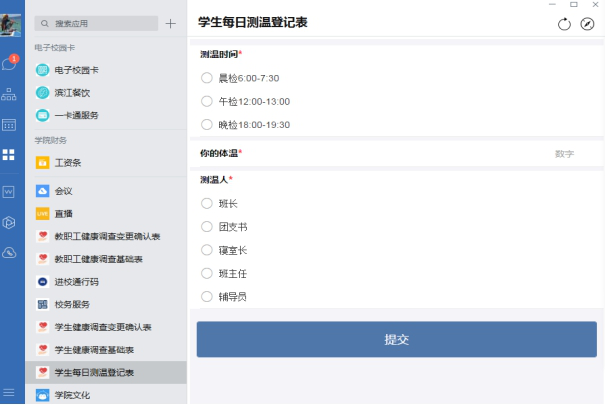
Task: Refresh the form with the reload icon
Action: (x=564, y=24)
